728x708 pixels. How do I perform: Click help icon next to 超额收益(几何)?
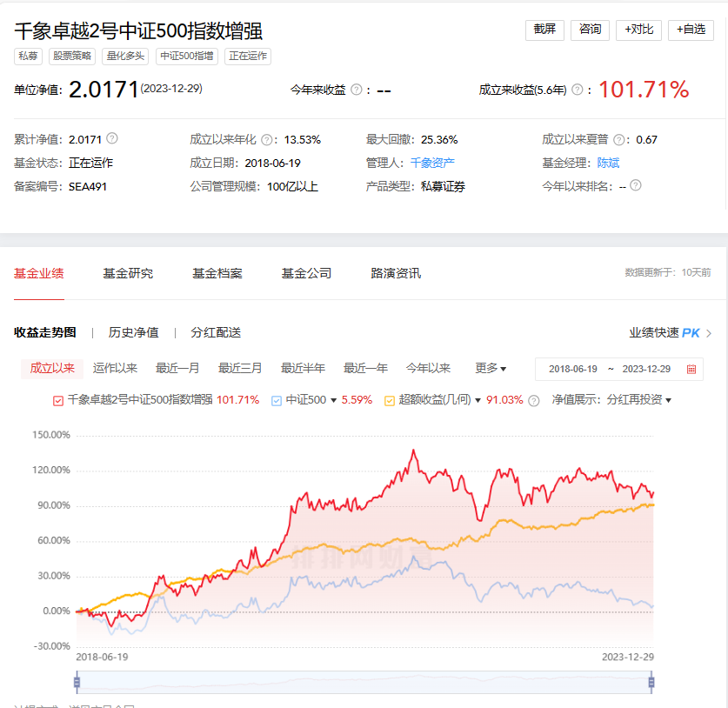[534, 401]
